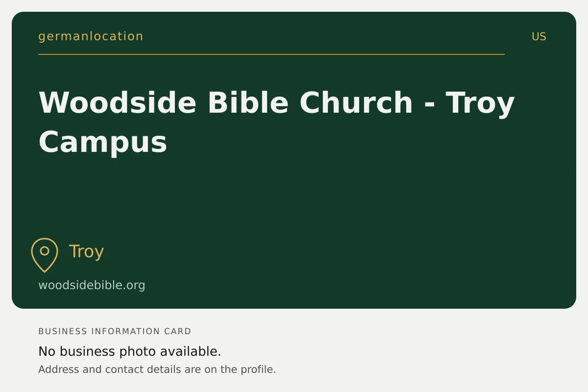Click the word Woodside in the title
This screenshot has height=392, width=588.
click(118, 102)
